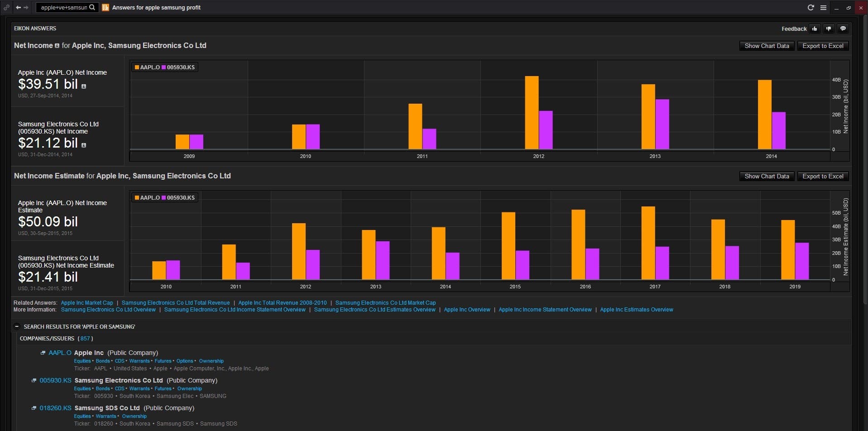868x431 pixels.
Task: Click the popup icon beside 018260.KS
Action: pos(34,408)
